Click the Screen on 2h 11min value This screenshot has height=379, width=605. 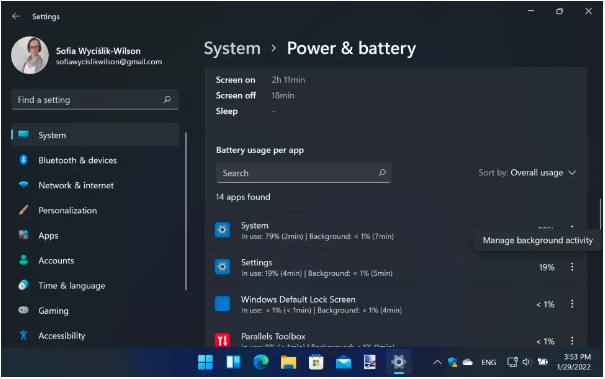pyautogui.click(x=288, y=80)
